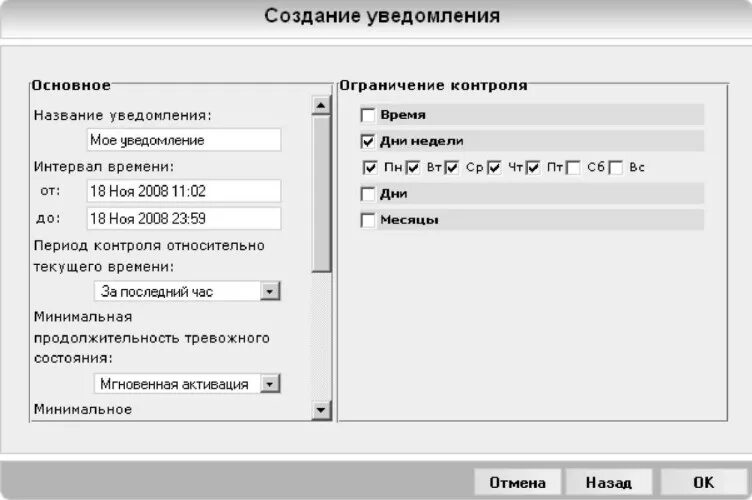Click the scrollbar down arrow in Основное
This screenshot has height=500, width=752.
pyautogui.click(x=321, y=410)
